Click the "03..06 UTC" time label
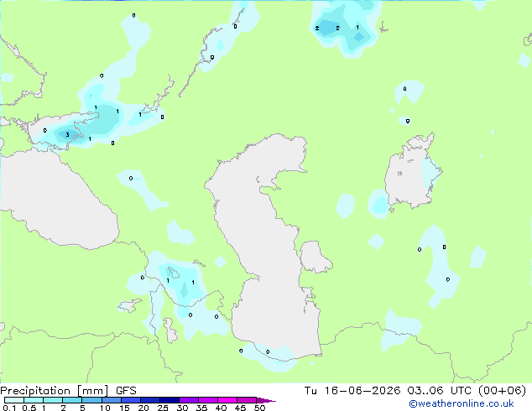532x411 pixels. tap(440, 391)
